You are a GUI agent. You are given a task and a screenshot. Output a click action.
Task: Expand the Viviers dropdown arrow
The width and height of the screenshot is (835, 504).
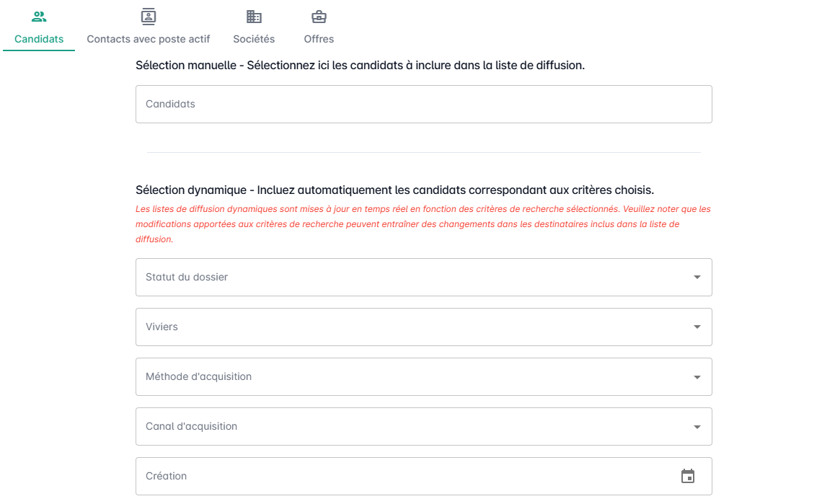pyautogui.click(x=697, y=327)
